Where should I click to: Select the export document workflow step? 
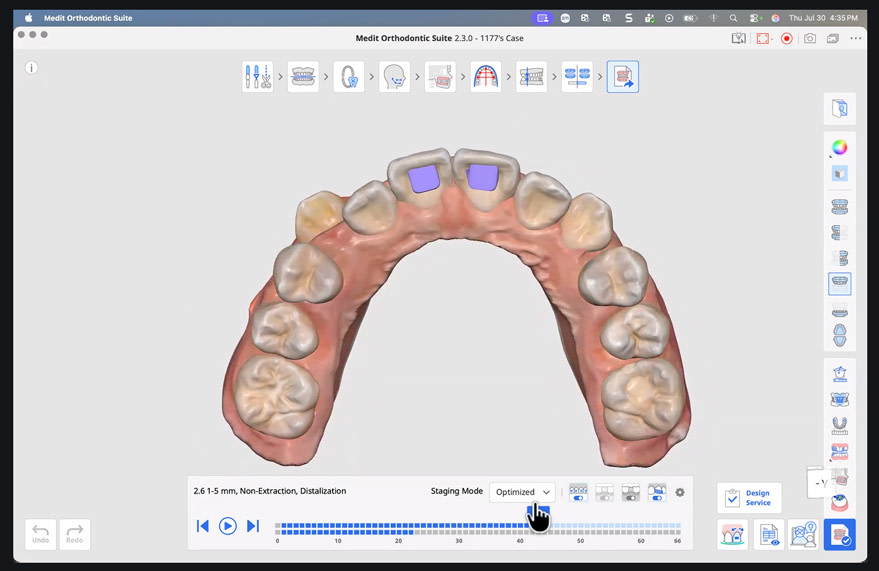[x=623, y=77]
